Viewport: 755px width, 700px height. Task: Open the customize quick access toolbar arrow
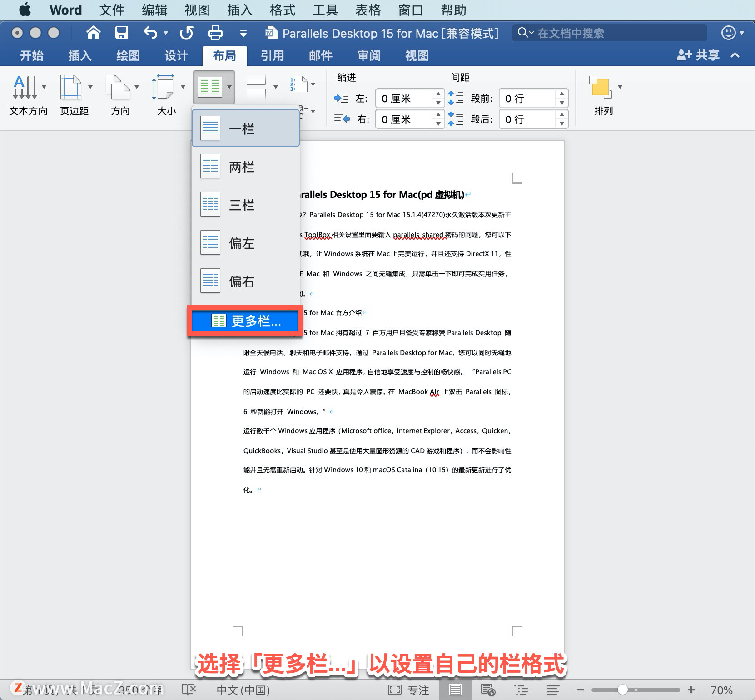[x=243, y=33]
